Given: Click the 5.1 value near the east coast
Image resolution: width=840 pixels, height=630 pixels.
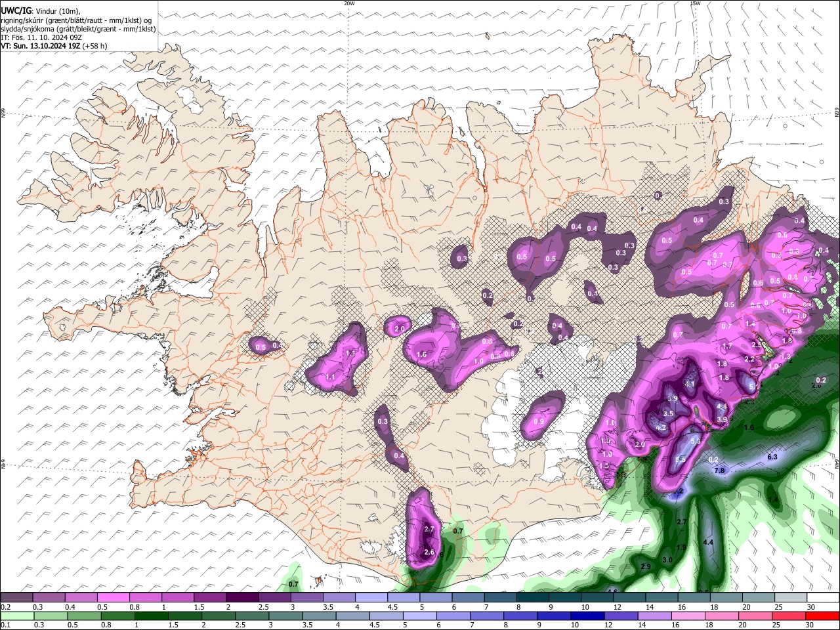Looking at the screenshot, I should [x=753, y=387].
